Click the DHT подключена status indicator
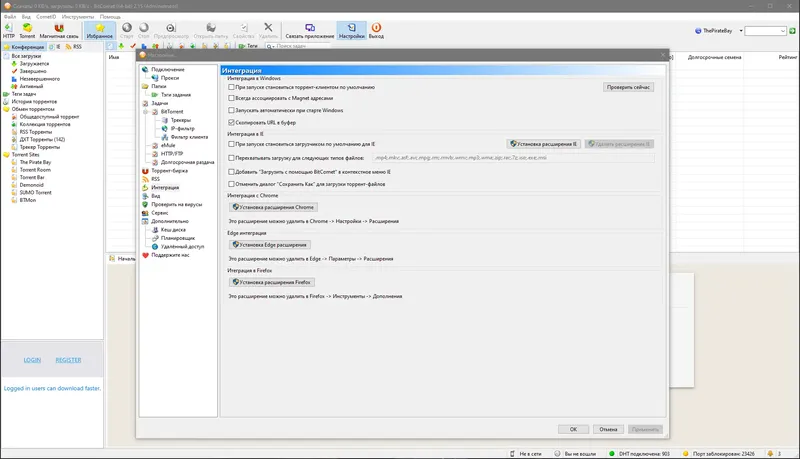 point(639,453)
